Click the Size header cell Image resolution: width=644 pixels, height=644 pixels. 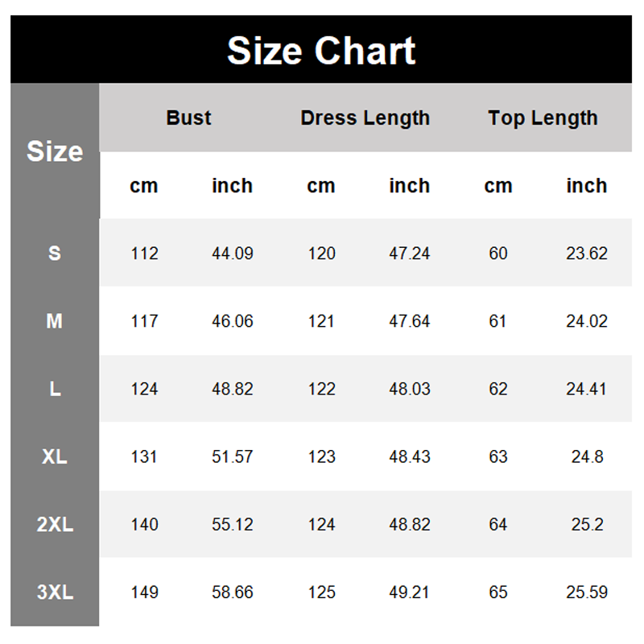click(x=55, y=151)
